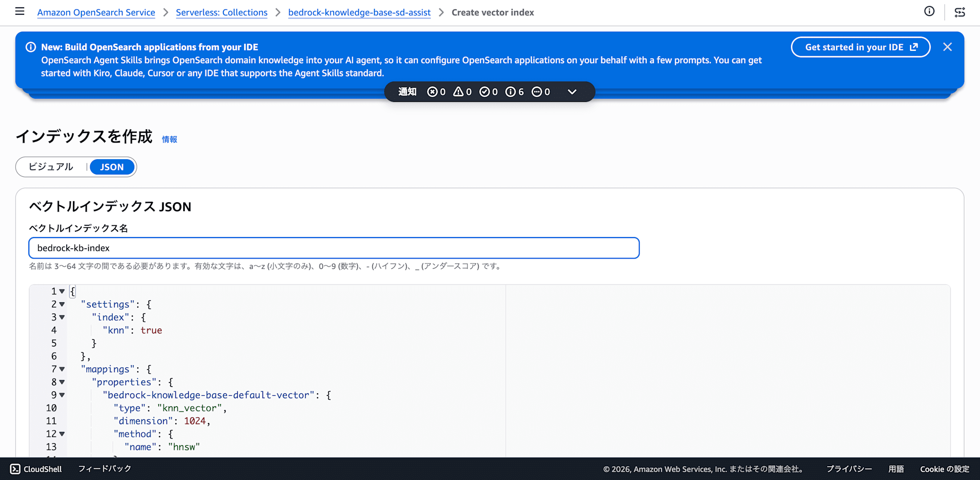Open bedrock-knowledge-base-sd-assist breadcrumb link

click(359, 12)
